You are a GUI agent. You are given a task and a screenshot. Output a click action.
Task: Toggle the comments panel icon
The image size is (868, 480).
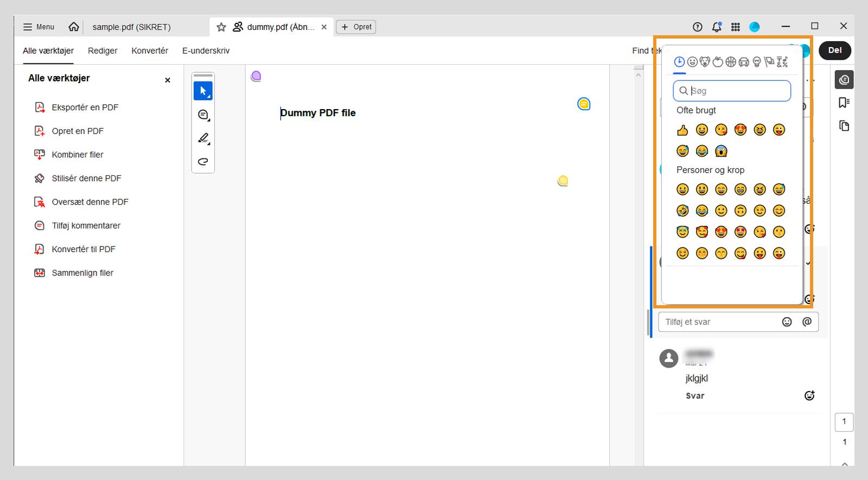coord(844,80)
